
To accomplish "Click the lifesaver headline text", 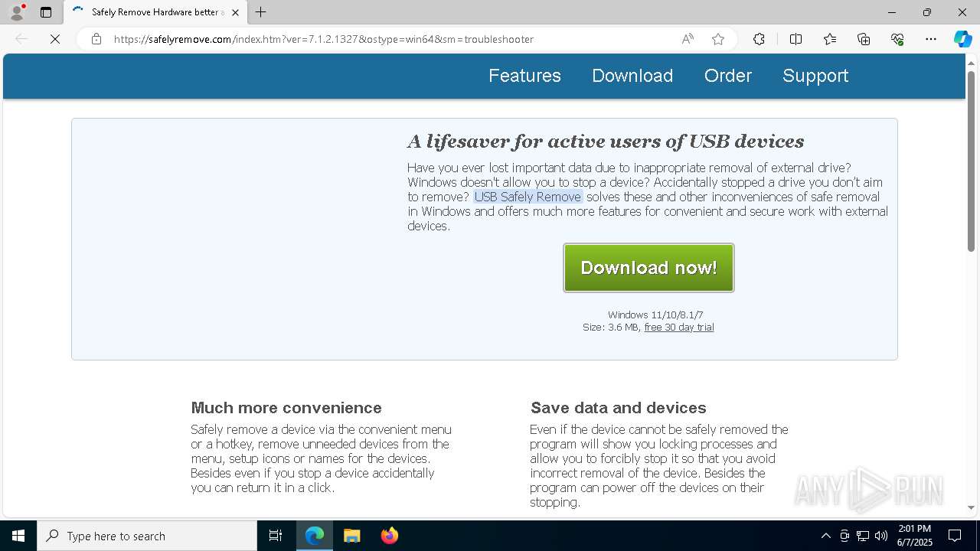I will 606,142.
